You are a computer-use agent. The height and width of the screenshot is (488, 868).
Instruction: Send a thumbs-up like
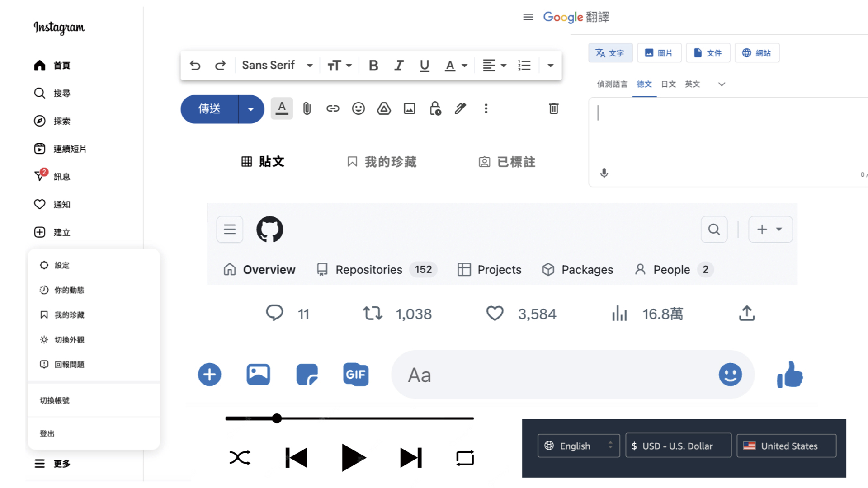pyautogui.click(x=789, y=375)
